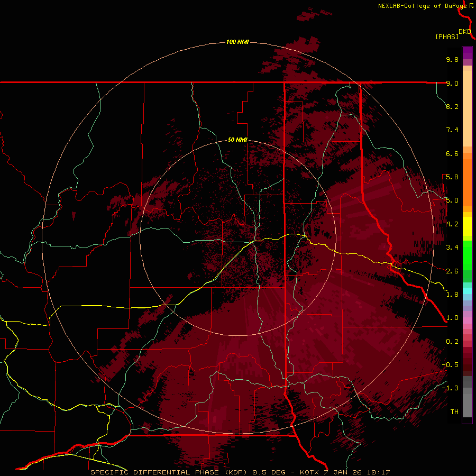
Task: Click the -1.3 legend value
Action: point(450,388)
